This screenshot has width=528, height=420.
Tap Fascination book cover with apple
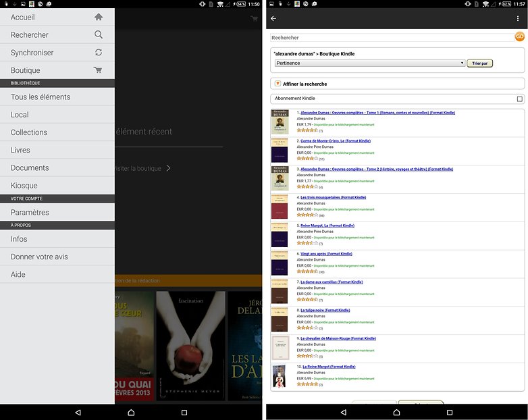pyautogui.click(x=190, y=346)
